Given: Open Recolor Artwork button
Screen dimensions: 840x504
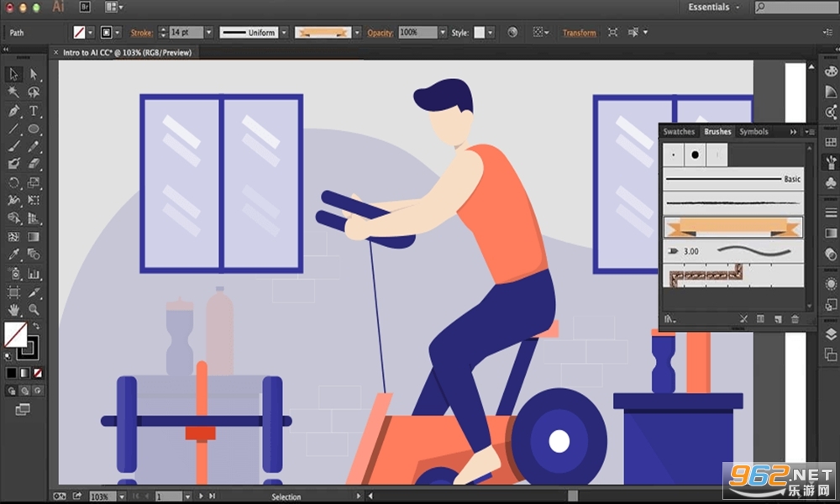Looking at the screenshot, I should coord(512,33).
